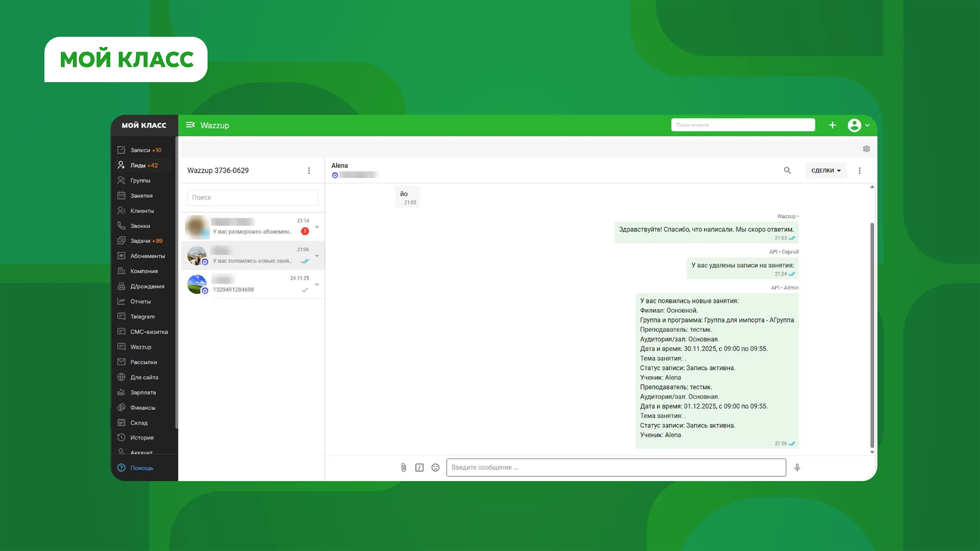This screenshot has height=551, width=980.
Task: Expand chevron on the 24.11.25 chat
Action: [x=317, y=284]
